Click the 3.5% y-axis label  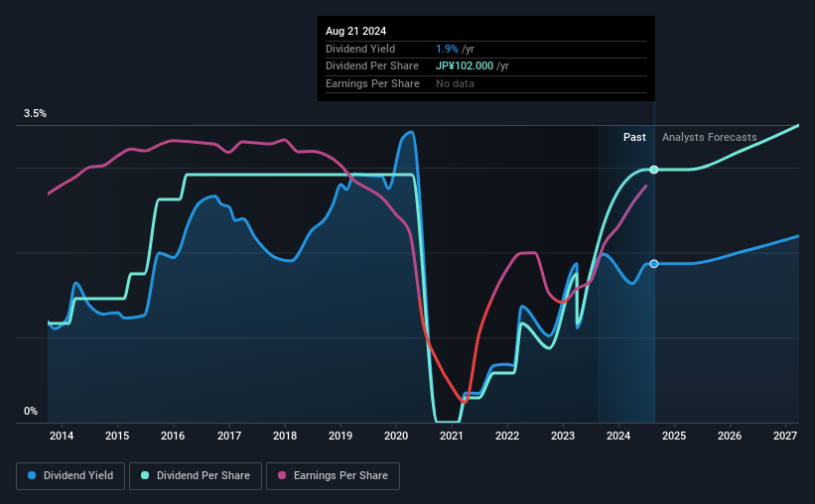pyautogui.click(x=35, y=114)
